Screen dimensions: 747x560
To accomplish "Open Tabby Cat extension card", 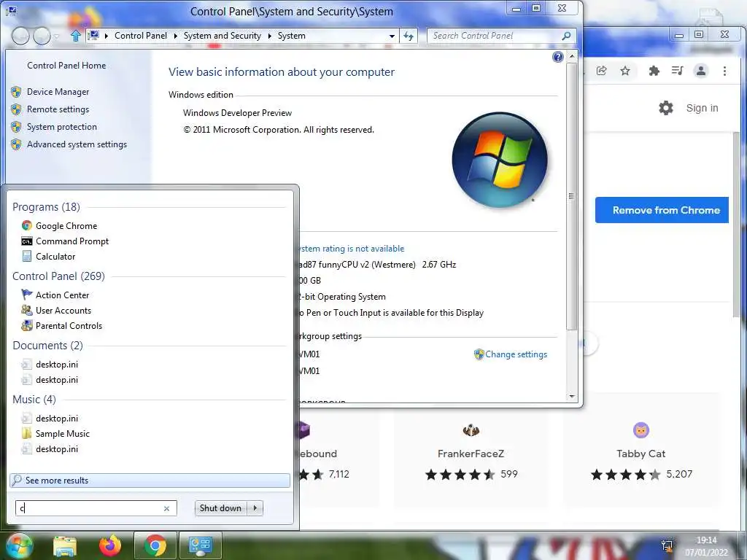I will click(x=640, y=451).
